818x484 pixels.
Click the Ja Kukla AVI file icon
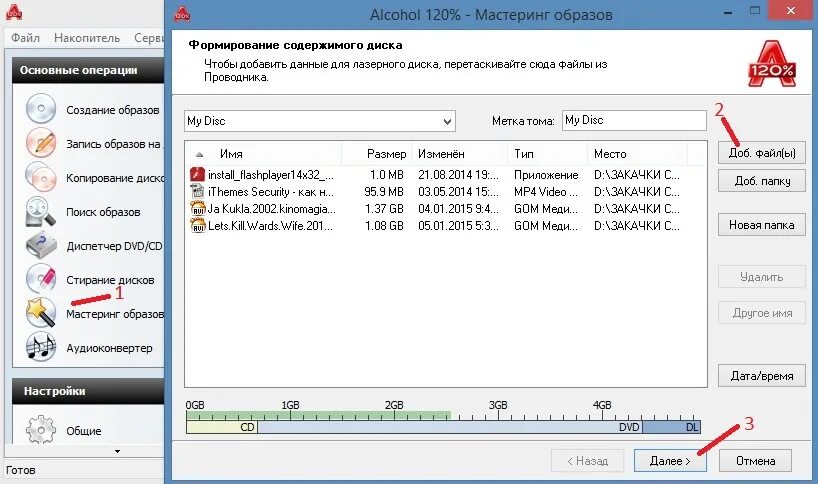coord(197,209)
